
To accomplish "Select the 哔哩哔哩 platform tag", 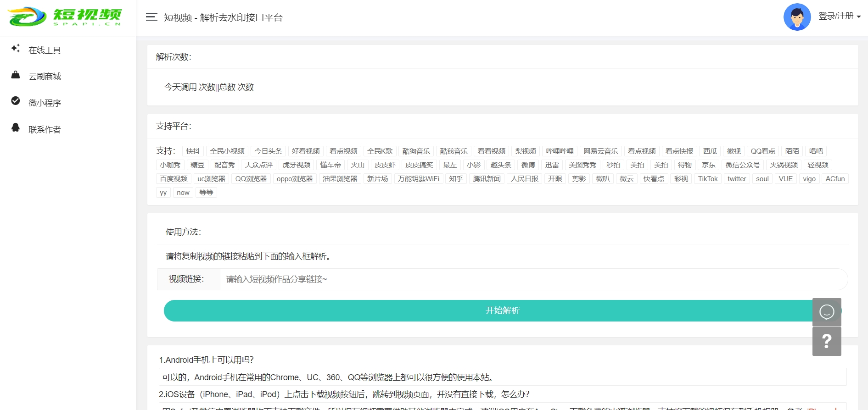I will pyautogui.click(x=560, y=151).
